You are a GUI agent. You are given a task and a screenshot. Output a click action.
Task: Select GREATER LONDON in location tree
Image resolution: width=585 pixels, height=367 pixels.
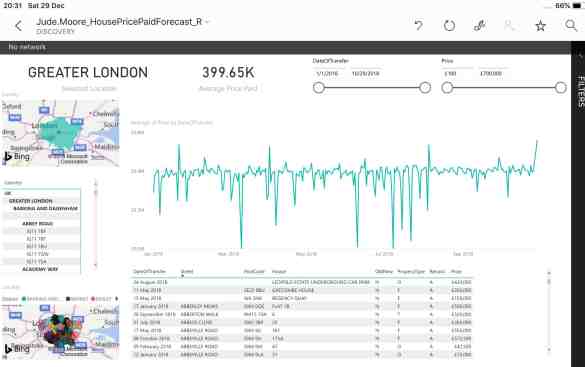pyautogui.click(x=31, y=201)
